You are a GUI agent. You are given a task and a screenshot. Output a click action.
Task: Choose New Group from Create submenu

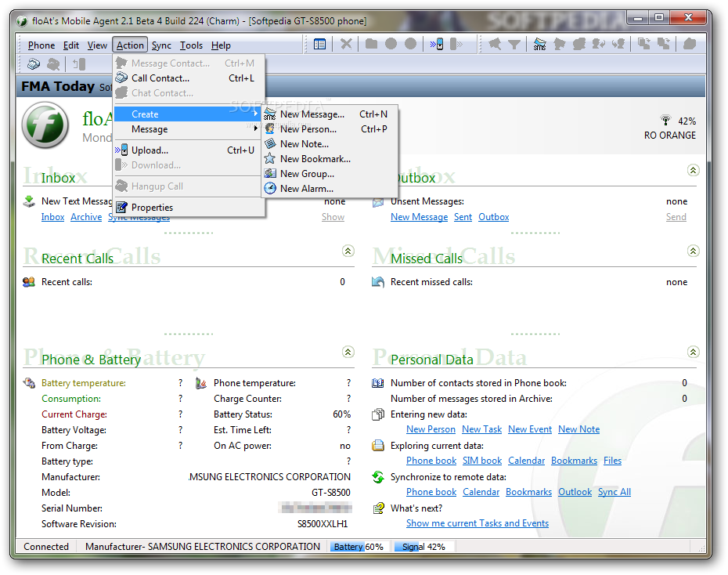pos(330,174)
